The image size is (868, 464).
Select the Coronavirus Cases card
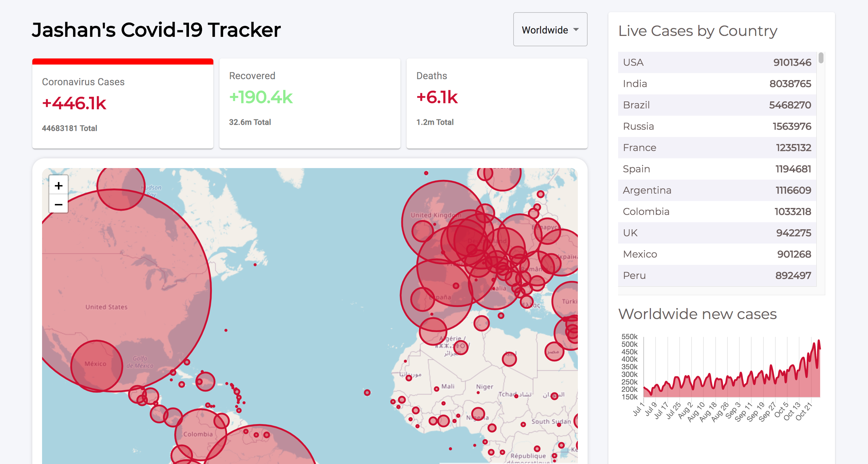123,104
